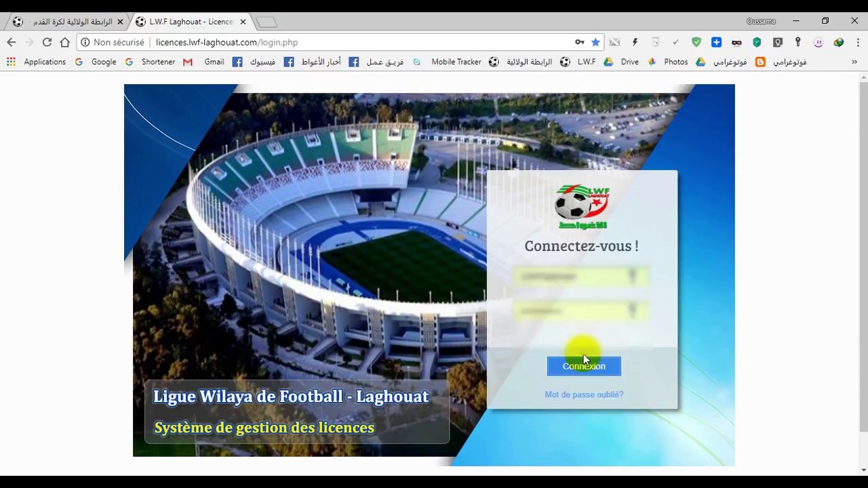Close the L.W.F Laghouat - Licence tab
The height and width of the screenshot is (488, 868).
point(243,22)
